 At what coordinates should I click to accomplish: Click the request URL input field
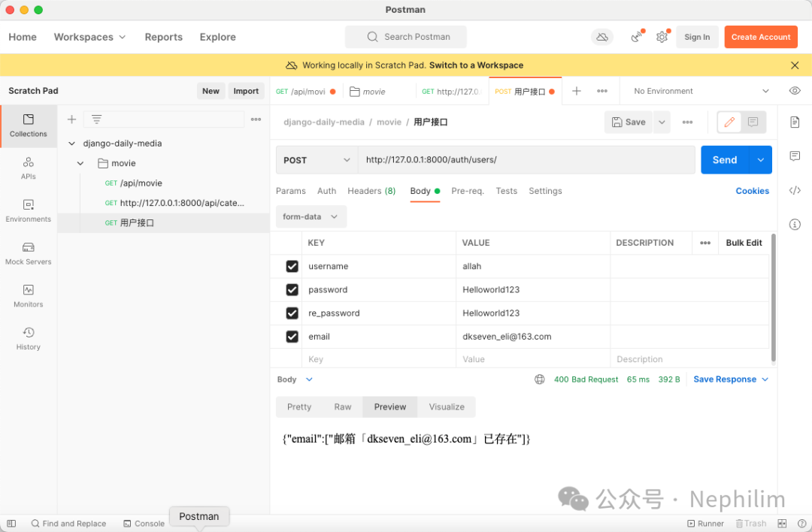[x=526, y=160]
